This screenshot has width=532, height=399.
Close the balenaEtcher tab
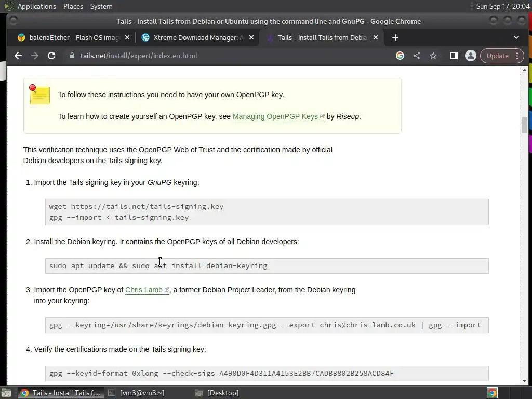click(127, 37)
